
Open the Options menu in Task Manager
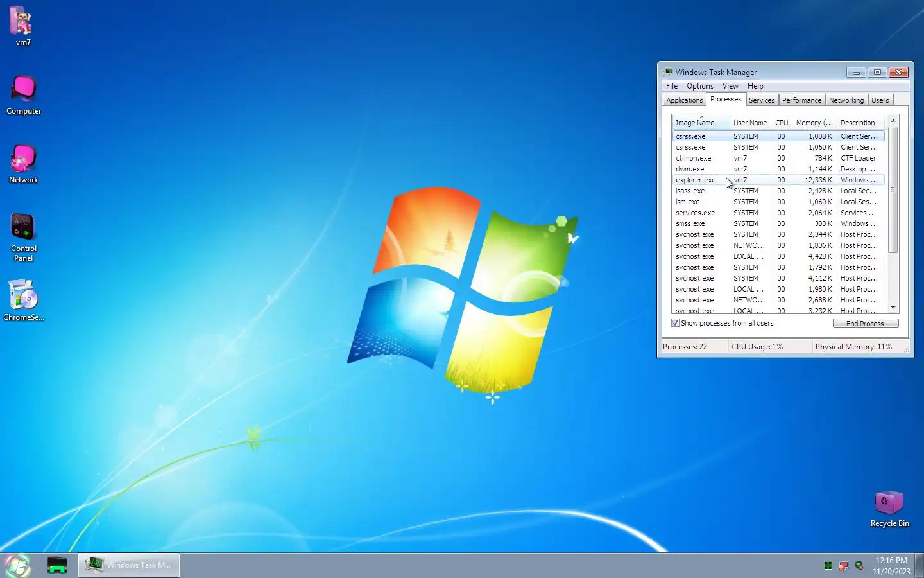click(699, 86)
